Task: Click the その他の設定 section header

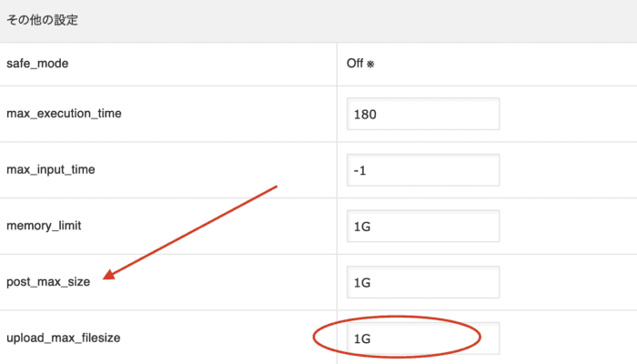Action: pos(42,20)
